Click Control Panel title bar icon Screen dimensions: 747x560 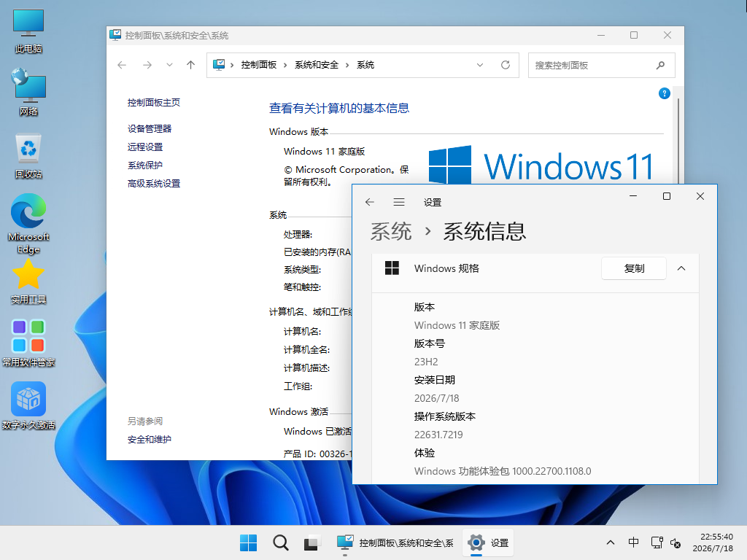point(115,35)
